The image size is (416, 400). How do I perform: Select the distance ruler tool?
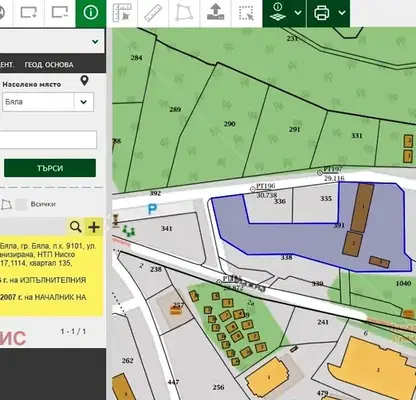click(153, 13)
